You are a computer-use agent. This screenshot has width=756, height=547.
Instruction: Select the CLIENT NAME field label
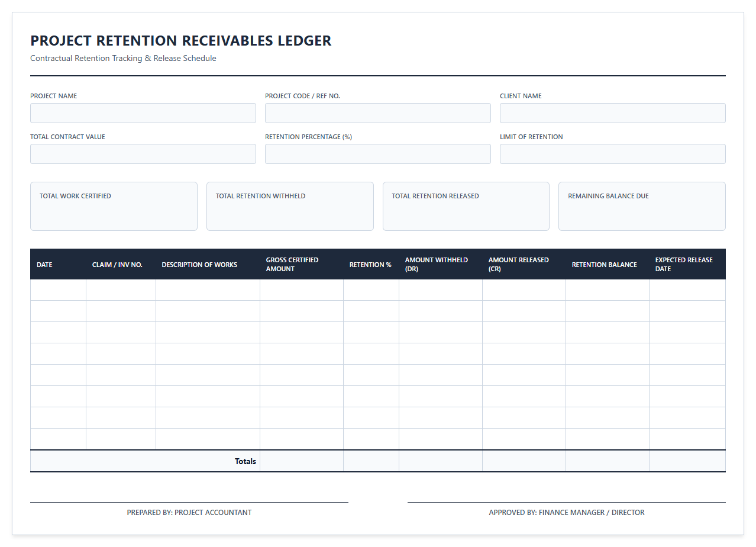(521, 96)
